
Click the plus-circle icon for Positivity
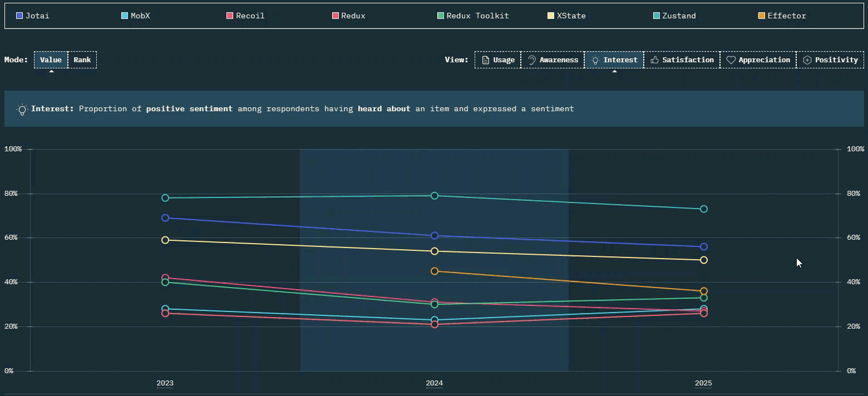point(807,60)
